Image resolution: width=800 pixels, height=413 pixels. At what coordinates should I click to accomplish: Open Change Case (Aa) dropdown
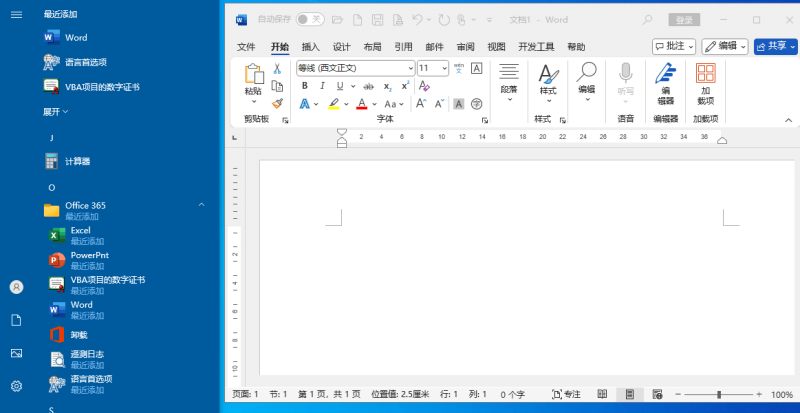point(394,104)
